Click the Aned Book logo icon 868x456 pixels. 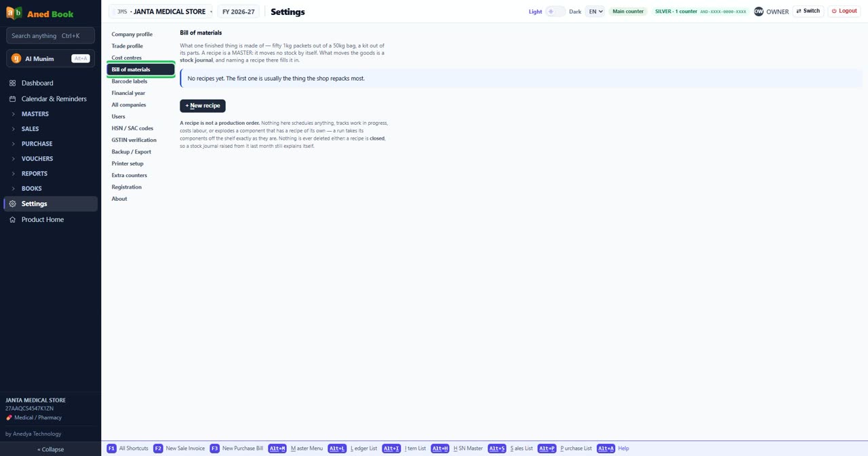pos(14,13)
